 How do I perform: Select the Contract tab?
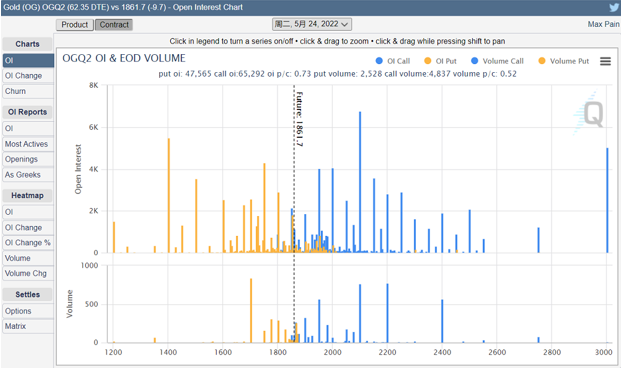(x=114, y=25)
